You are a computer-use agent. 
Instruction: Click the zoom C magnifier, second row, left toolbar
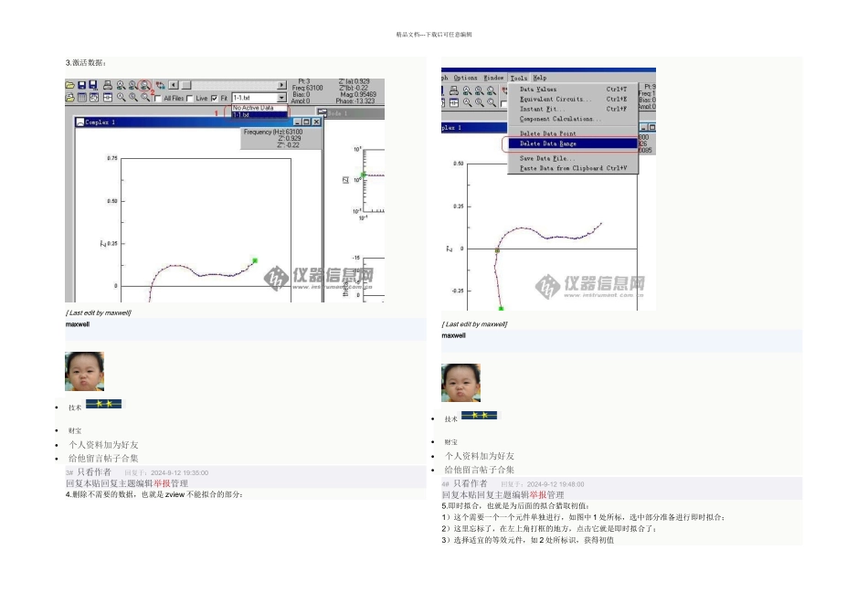pos(144,98)
